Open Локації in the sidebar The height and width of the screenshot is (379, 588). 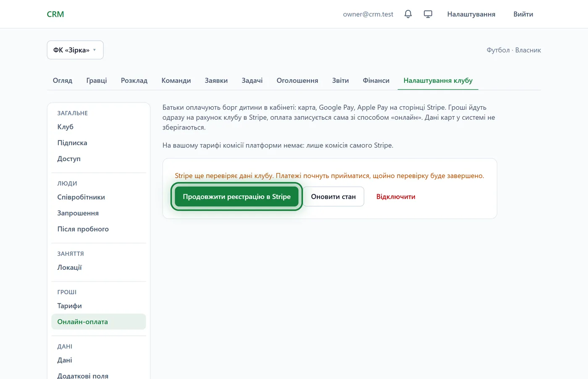[99, 267]
